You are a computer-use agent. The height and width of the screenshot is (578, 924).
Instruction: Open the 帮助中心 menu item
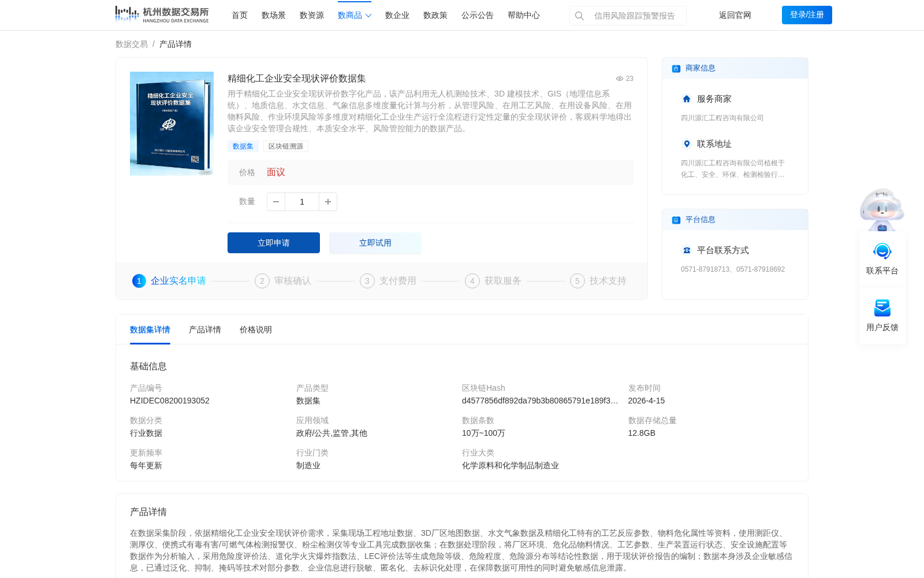524,15
